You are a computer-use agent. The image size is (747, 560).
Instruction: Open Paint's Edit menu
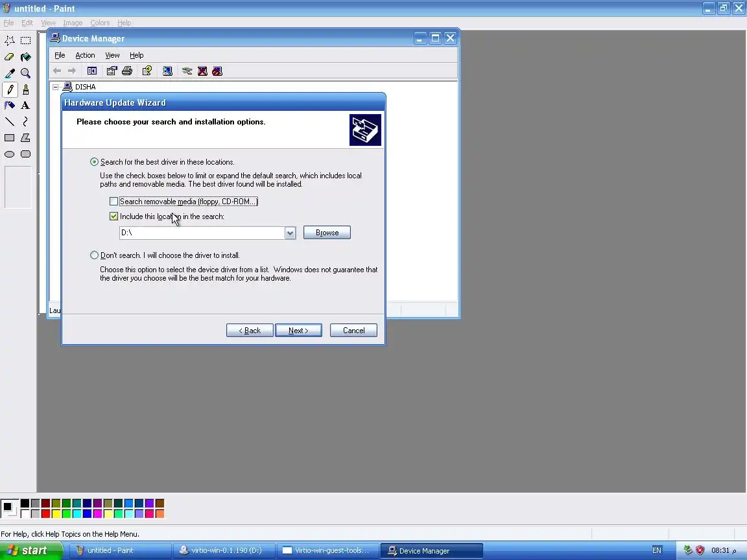tap(27, 23)
